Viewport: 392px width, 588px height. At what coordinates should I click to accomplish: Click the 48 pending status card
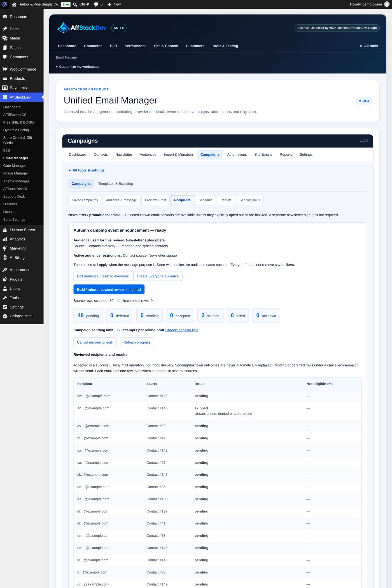88,316
